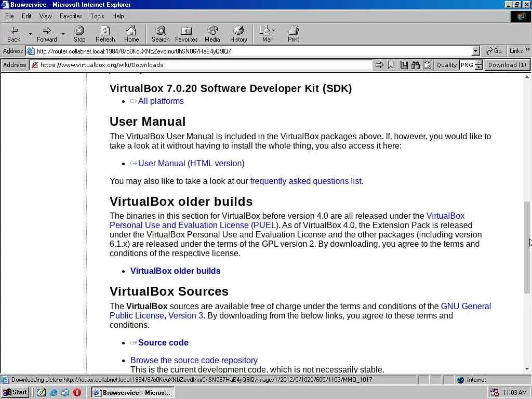Open the History toolbar button
The image size is (532, 399).
click(238, 34)
